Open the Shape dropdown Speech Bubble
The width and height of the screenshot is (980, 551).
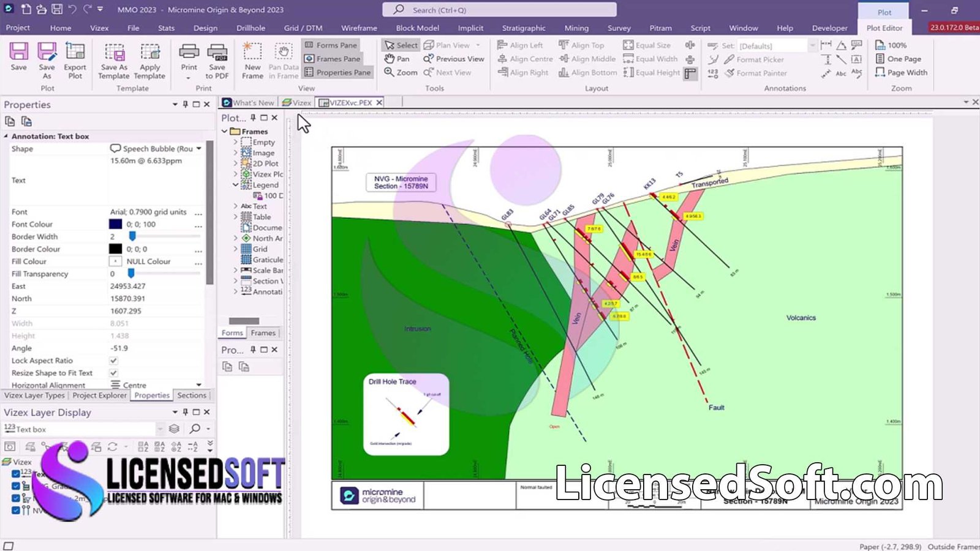pos(199,149)
